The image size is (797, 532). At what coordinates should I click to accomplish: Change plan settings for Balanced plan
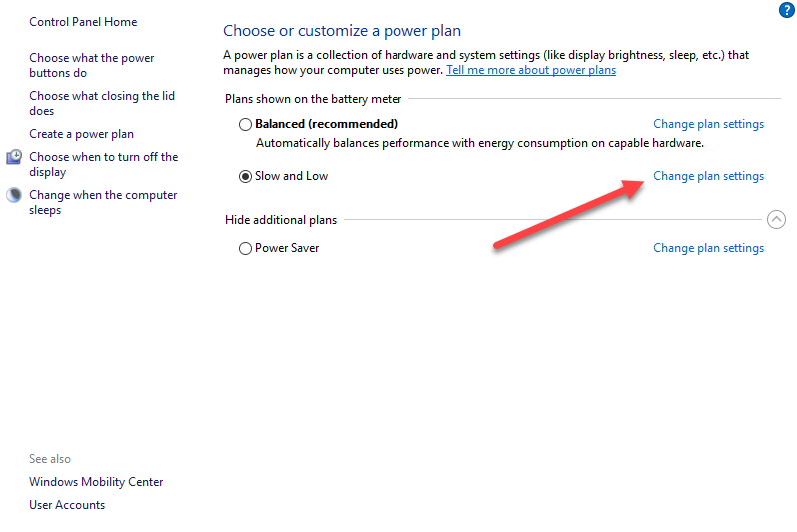click(708, 124)
